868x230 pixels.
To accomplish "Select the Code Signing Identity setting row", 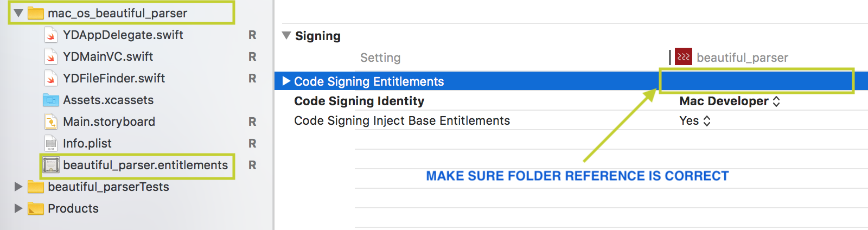I will [359, 101].
